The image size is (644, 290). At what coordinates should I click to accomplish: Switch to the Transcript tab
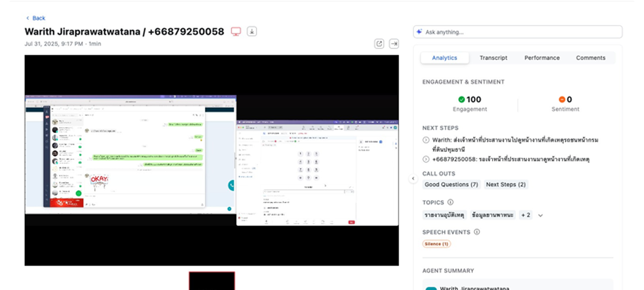click(x=493, y=58)
